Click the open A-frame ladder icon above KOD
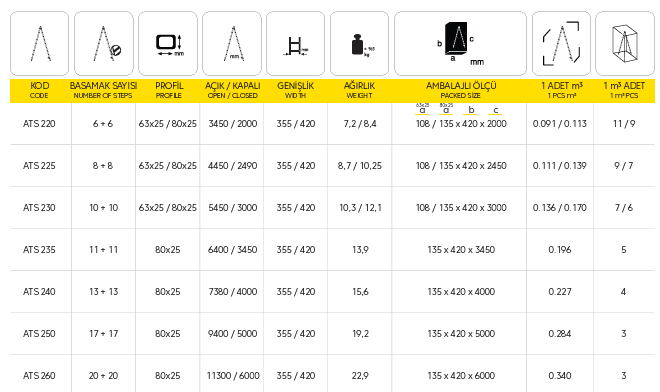This screenshot has height=392, width=660. 40,43
